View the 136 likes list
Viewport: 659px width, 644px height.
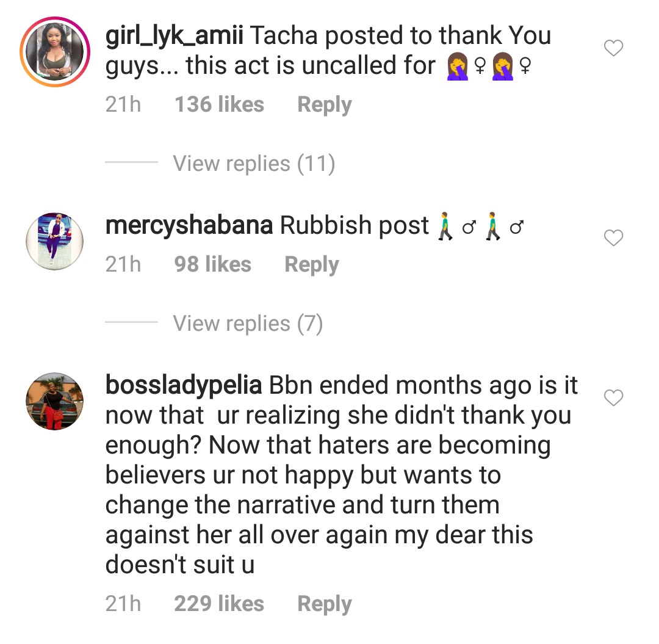[x=220, y=105]
